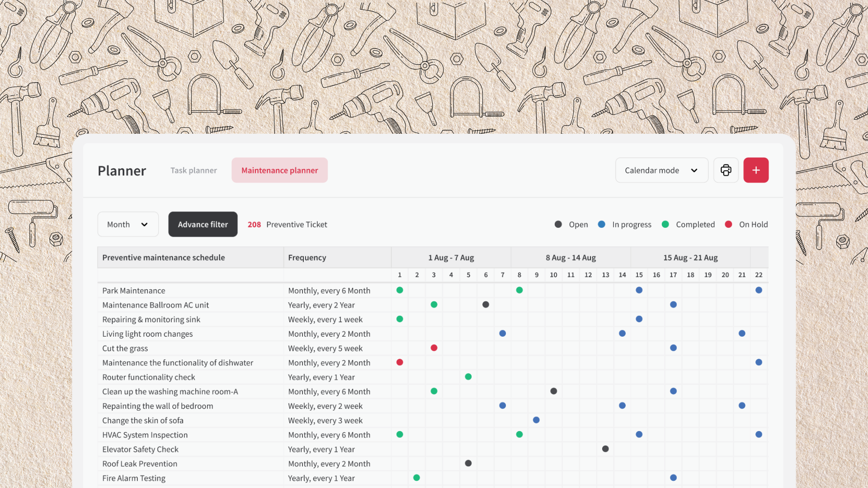This screenshot has height=488, width=868.
Task: Click Preventive maintenance schedule column header
Action: [x=191, y=258]
